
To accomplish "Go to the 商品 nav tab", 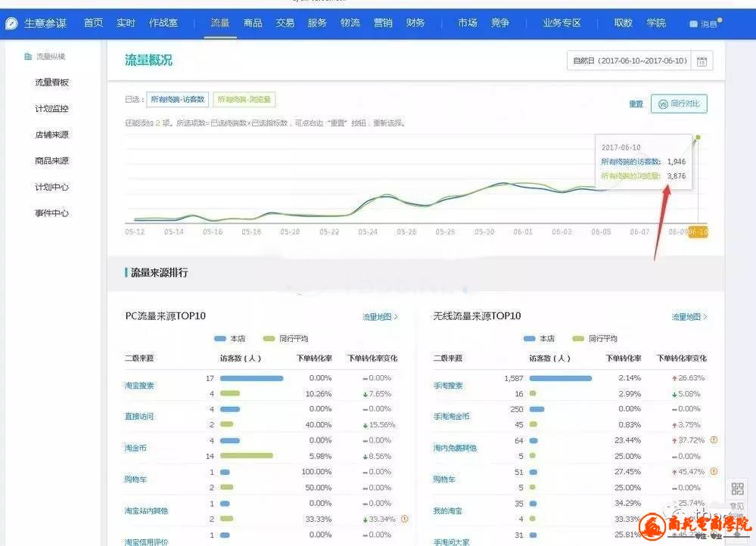I will 253,23.
